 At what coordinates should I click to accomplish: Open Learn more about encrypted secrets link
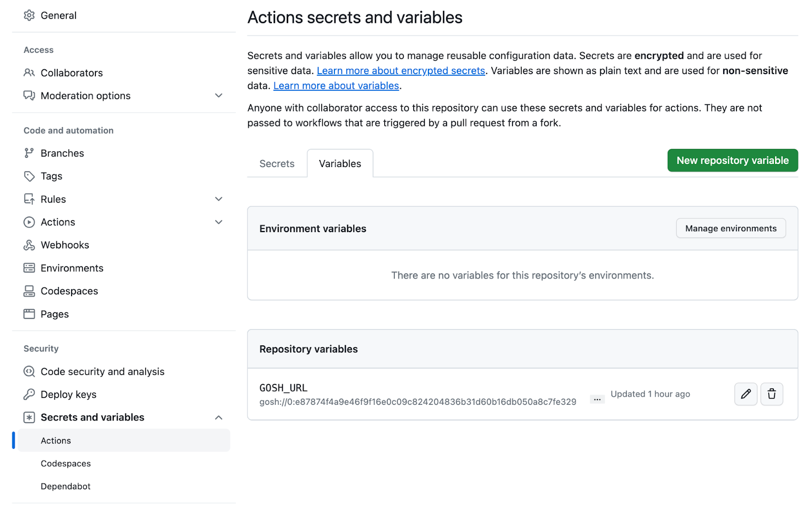401,71
